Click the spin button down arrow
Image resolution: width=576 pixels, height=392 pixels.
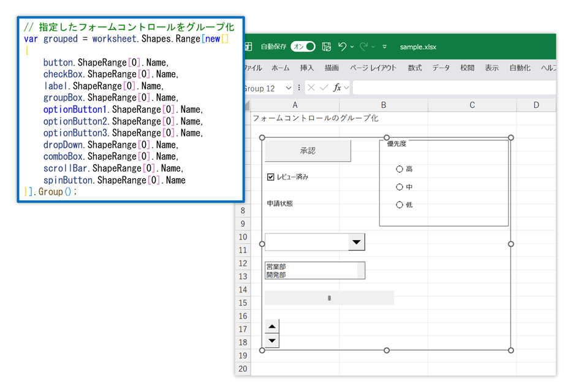pyautogui.click(x=272, y=341)
